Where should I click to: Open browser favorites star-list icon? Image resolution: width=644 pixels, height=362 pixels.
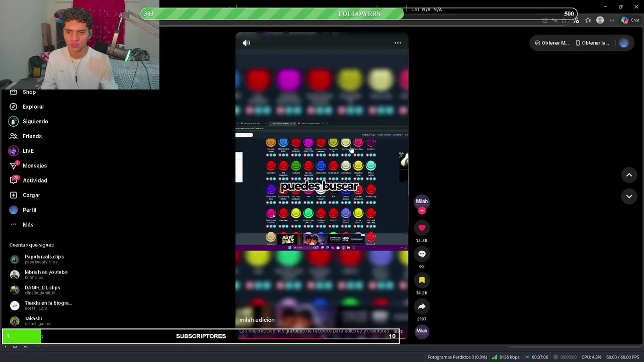(588, 20)
